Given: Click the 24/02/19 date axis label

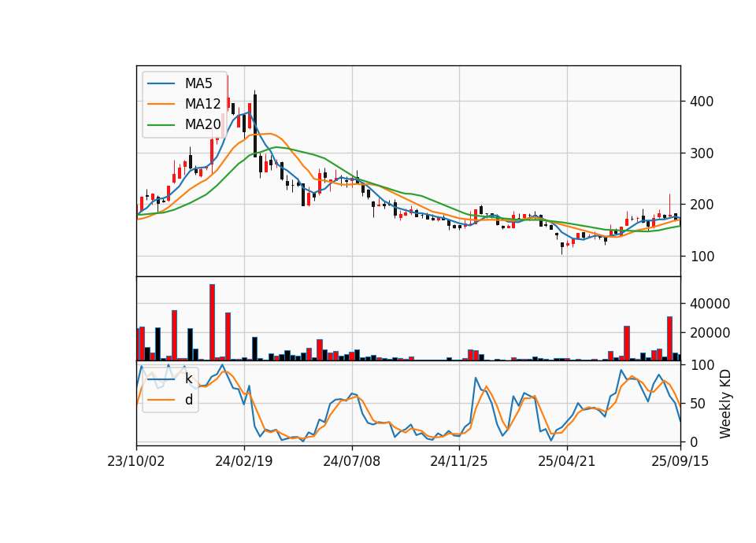Looking at the screenshot, I should (243, 461).
